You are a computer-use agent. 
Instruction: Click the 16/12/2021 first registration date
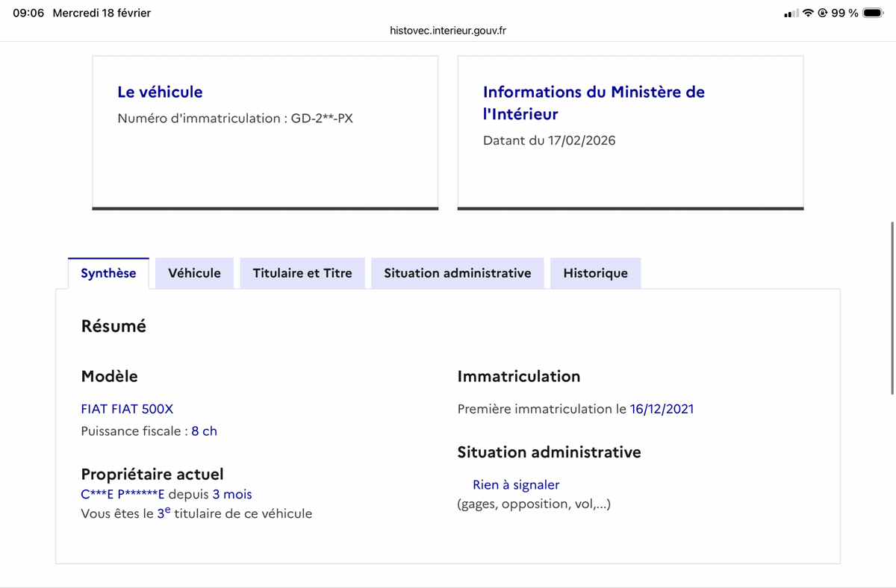coord(662,409)
